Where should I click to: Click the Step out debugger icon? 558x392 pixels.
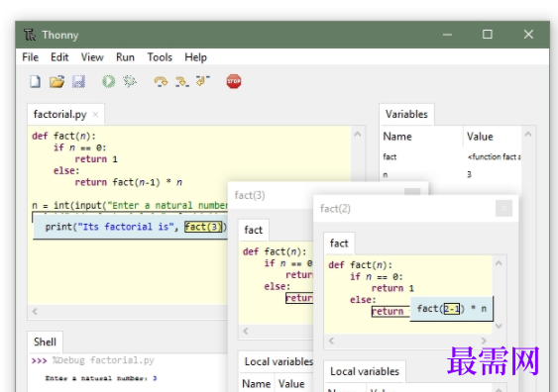click(x=203, y=81)
